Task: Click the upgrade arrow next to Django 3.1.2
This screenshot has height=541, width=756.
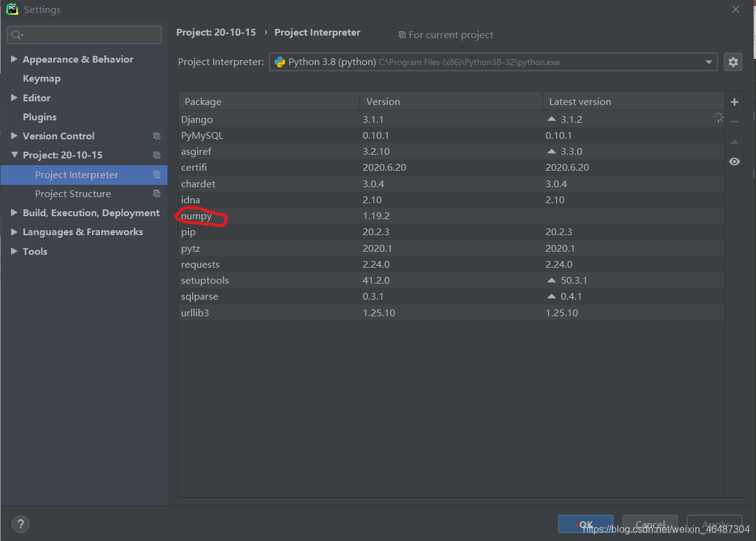Action: point(551,119)
